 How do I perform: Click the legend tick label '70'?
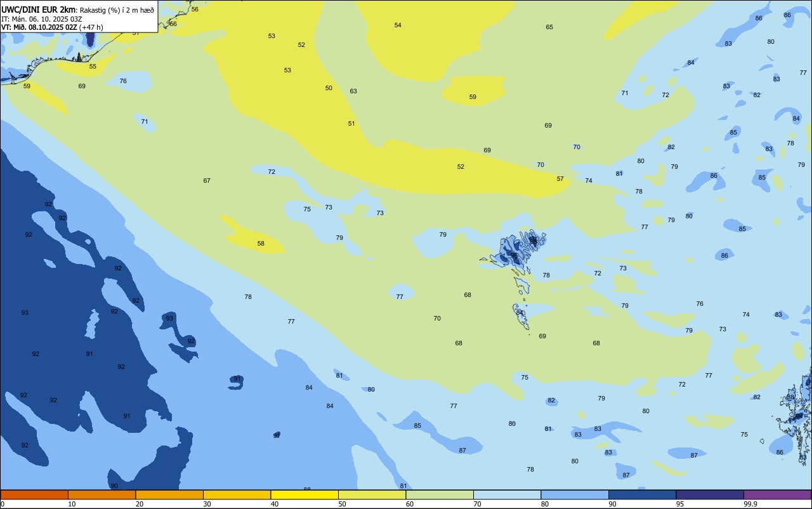pos(477,504)
